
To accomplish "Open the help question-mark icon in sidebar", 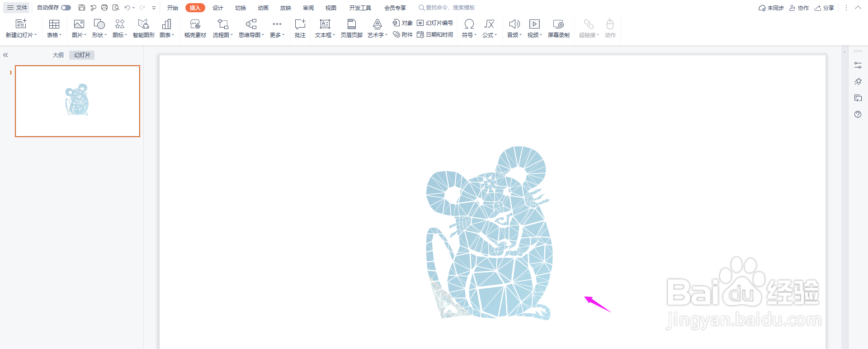I will pos(858,115).
